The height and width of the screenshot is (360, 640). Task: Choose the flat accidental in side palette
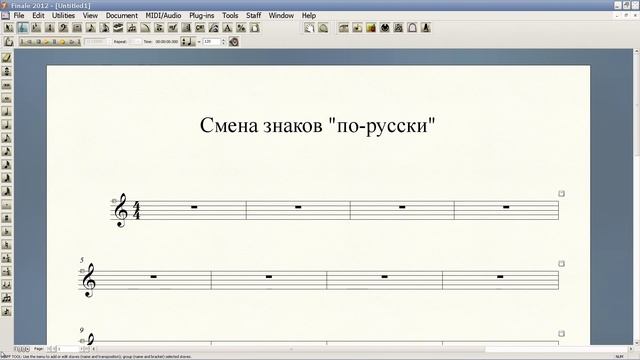coord(7,231)
